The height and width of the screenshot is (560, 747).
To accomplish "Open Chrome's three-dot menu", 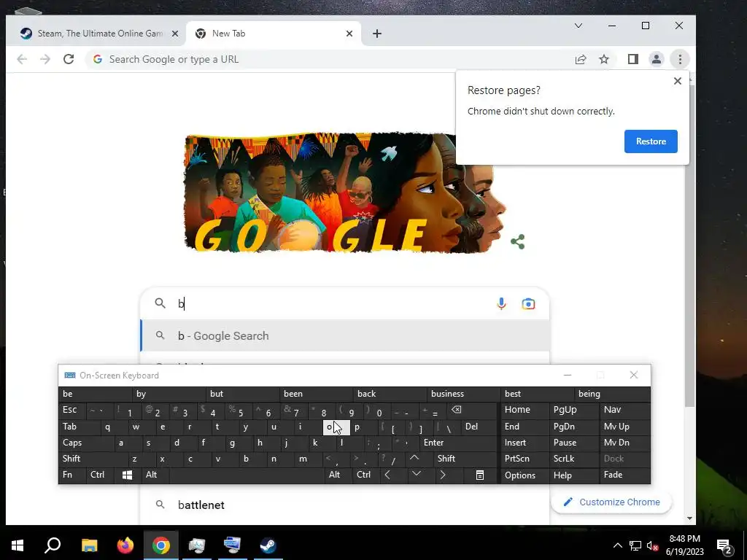I will click(x=680, y=59).
